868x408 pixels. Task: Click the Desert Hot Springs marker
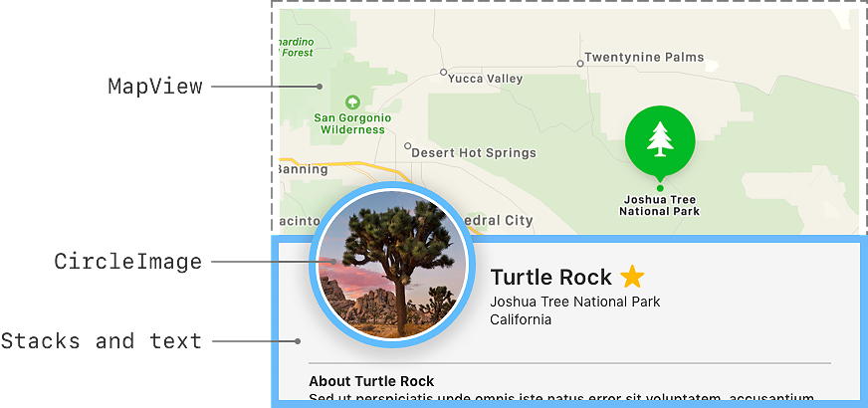407,146
